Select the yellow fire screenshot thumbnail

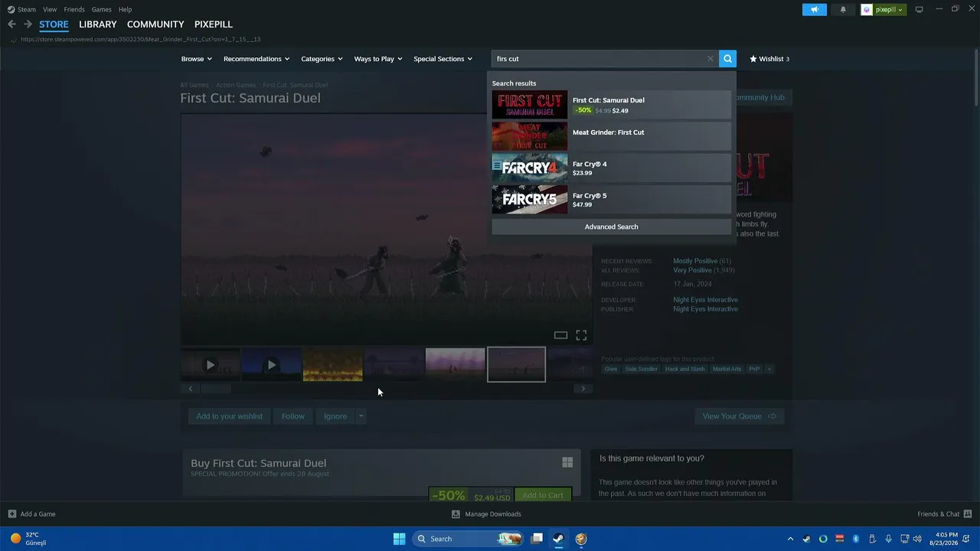pos(333,365)
